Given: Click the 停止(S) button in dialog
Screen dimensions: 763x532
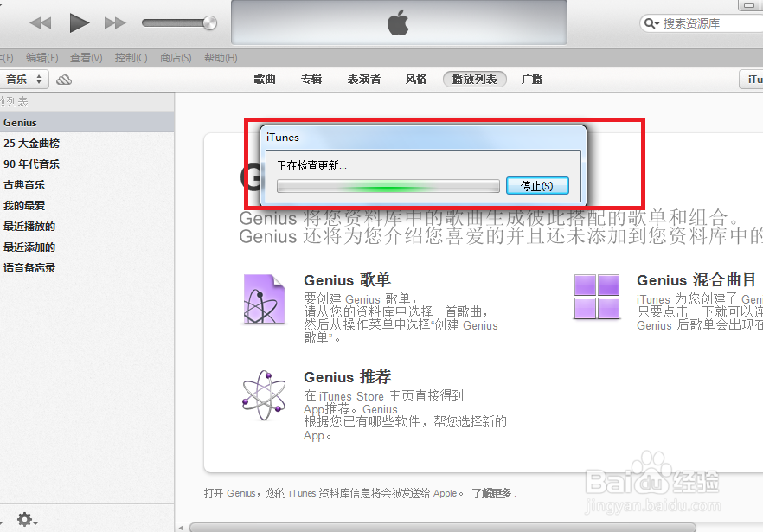Looking at the screenshot, I should tap(537, 186).
